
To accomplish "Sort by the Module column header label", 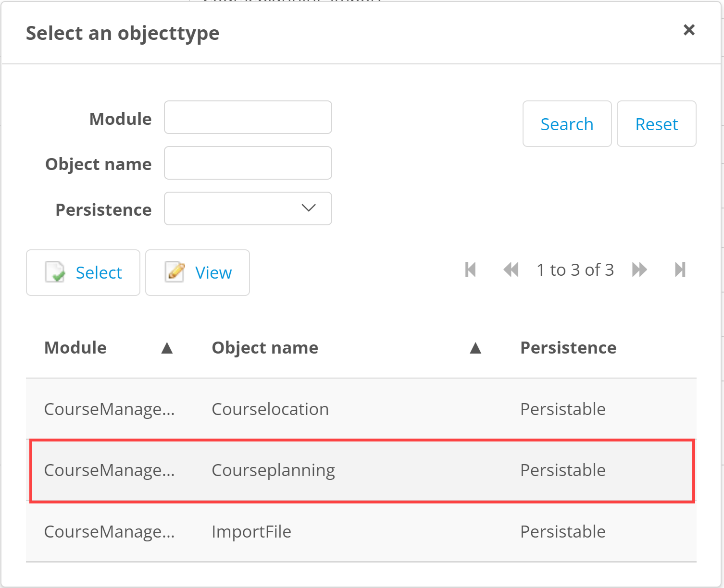I will click(x=75, y=348).
